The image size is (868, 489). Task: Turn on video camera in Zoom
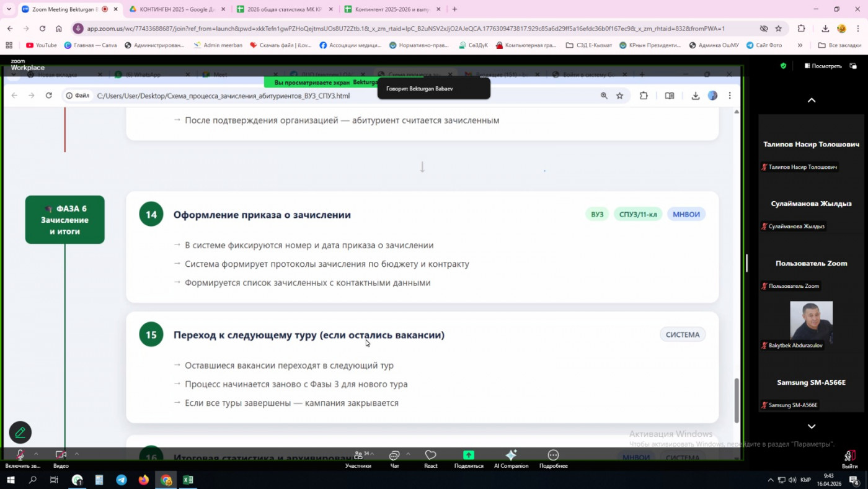click(61, 455)
